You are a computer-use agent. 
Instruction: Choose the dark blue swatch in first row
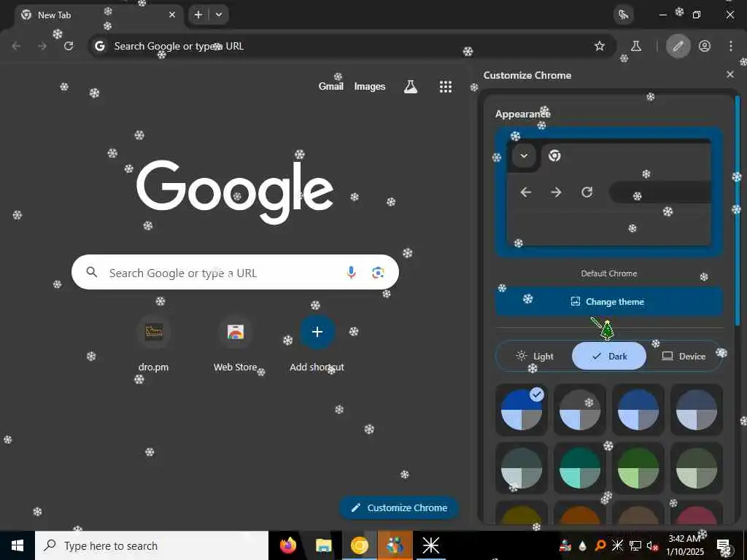tap(638, 410)
